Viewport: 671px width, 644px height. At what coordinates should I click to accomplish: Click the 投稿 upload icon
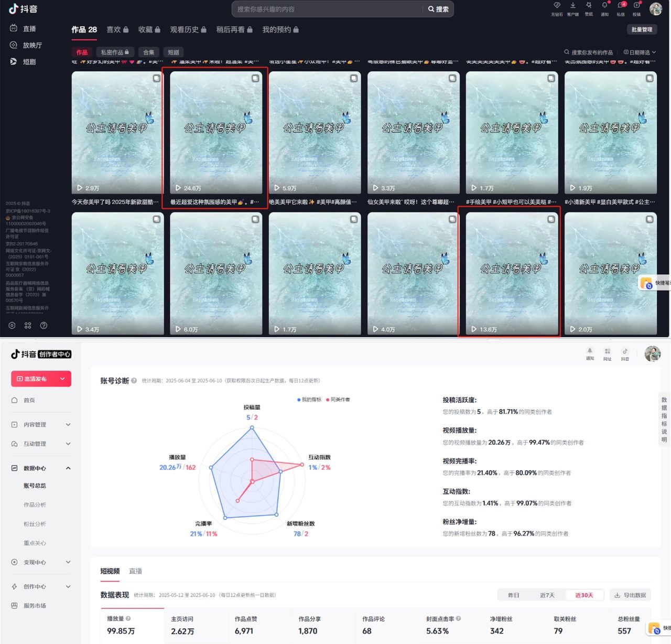[636, 6]
